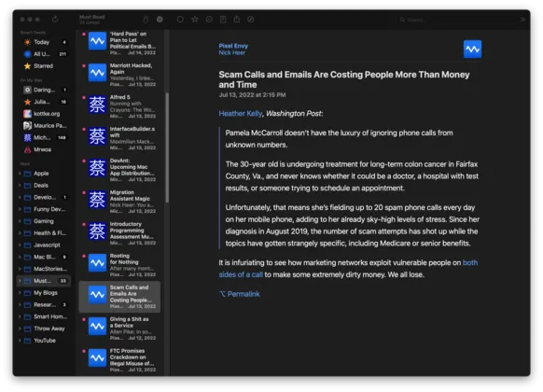Follow the Heather Kelly author link

coord(241,113)
